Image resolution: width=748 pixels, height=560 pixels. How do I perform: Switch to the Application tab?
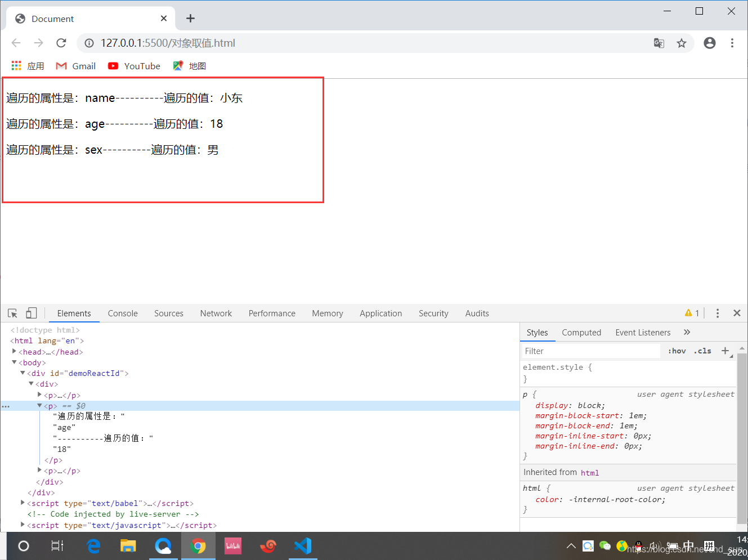[x=381, y=313]
